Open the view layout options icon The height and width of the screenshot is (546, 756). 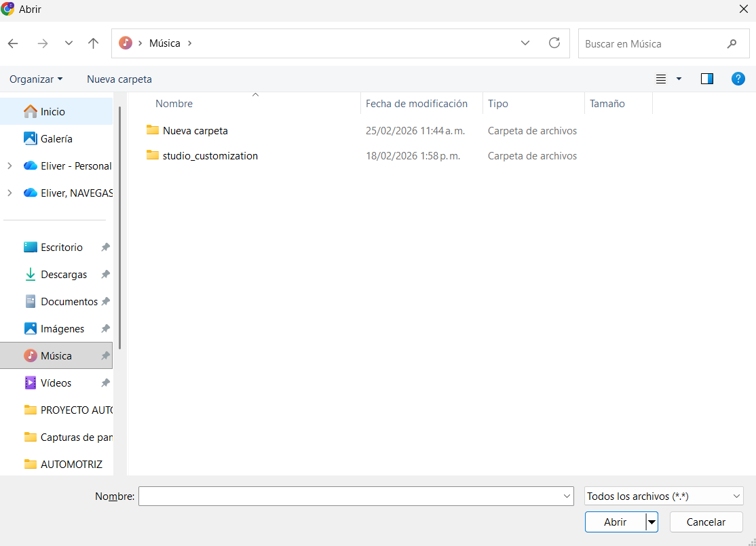tap(662, 79)
